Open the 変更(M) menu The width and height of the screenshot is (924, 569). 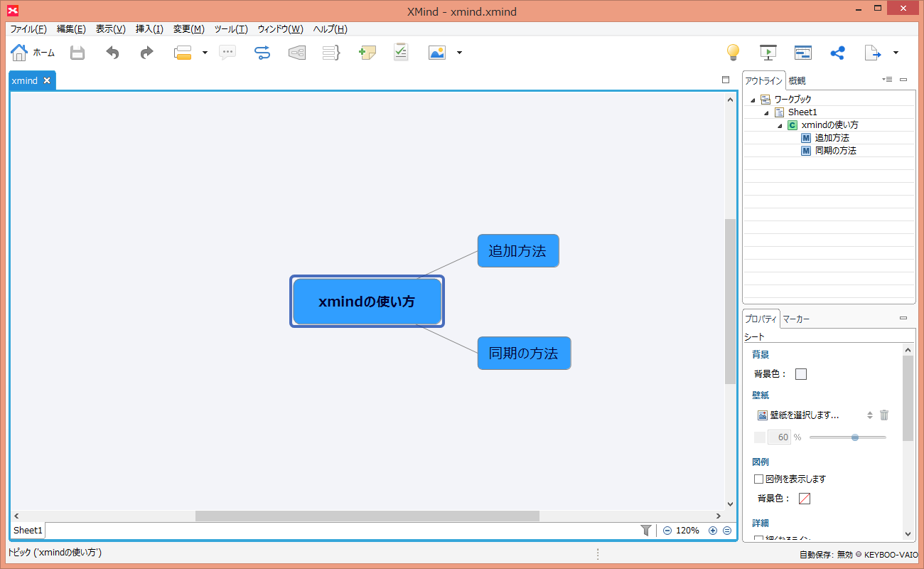[x=189, y=29]
